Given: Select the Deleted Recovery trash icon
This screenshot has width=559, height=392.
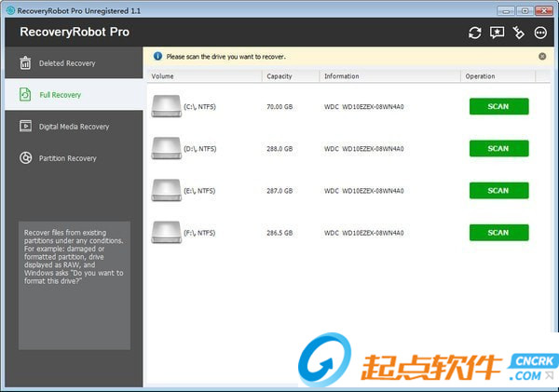Looking at the screenshot, I should point(25,63).
